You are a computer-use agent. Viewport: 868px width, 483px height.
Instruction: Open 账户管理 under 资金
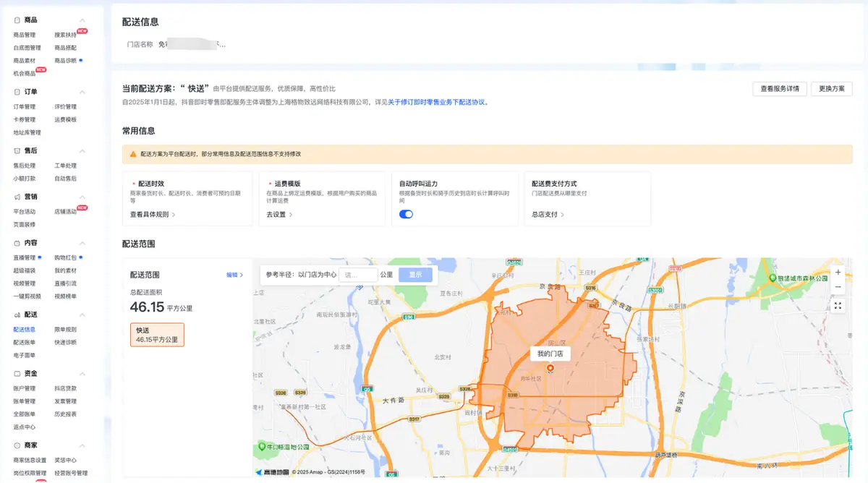click(25, 388)
